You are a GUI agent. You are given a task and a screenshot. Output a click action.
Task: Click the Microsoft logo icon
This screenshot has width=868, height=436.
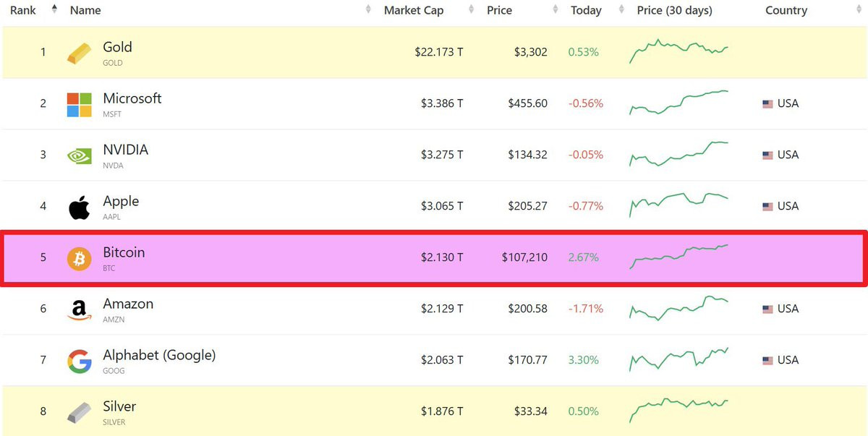coord(80,104)
